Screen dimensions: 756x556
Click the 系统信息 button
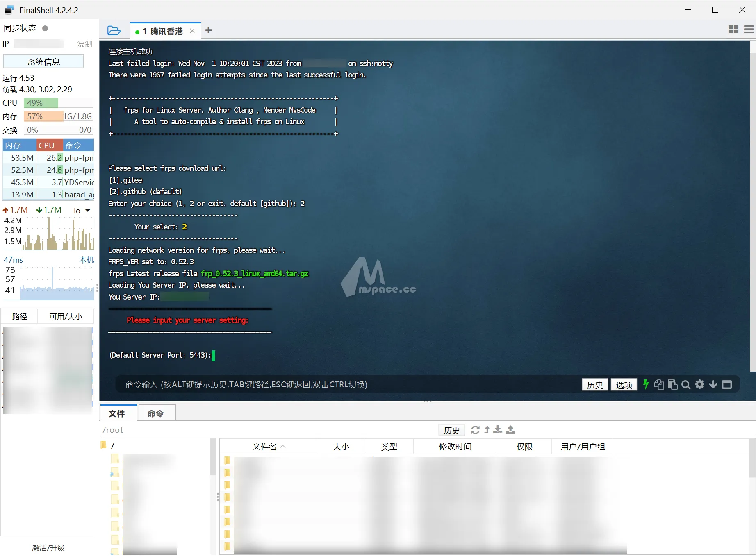[x=43, y=61]
